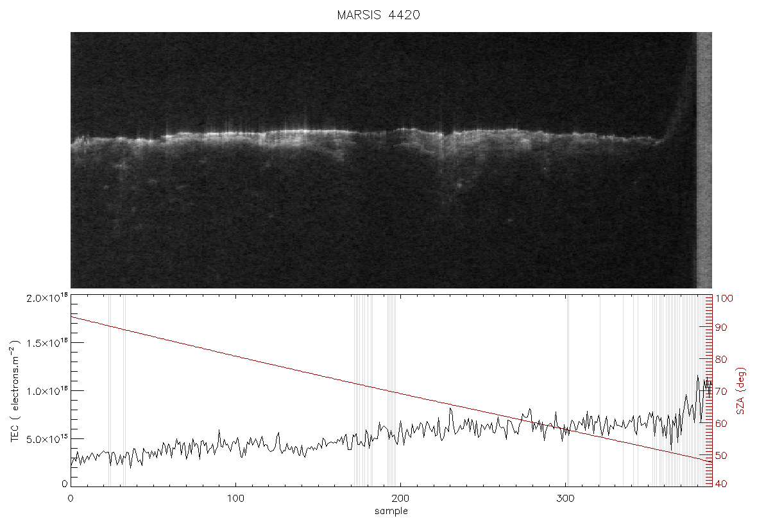Click the 100 tick label on sample axis
Image resolution: width=757 pixels, height=532 pixels.
[x=235, y=499]
